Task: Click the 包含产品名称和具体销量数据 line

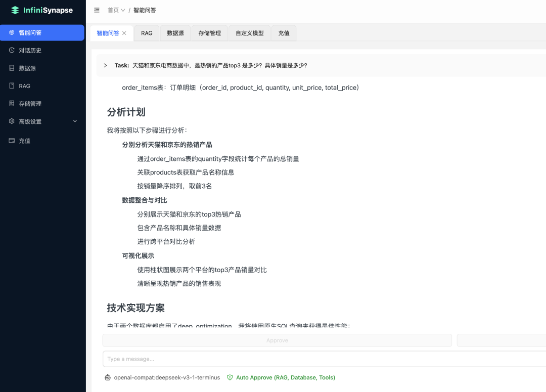Action: coord(179,228)
